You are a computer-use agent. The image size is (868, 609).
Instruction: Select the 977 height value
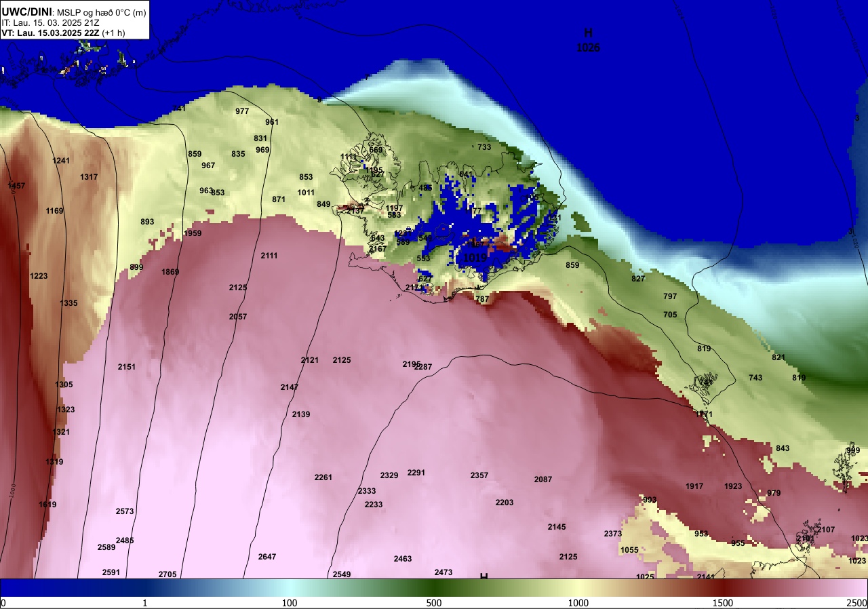(x=242, y=111)
